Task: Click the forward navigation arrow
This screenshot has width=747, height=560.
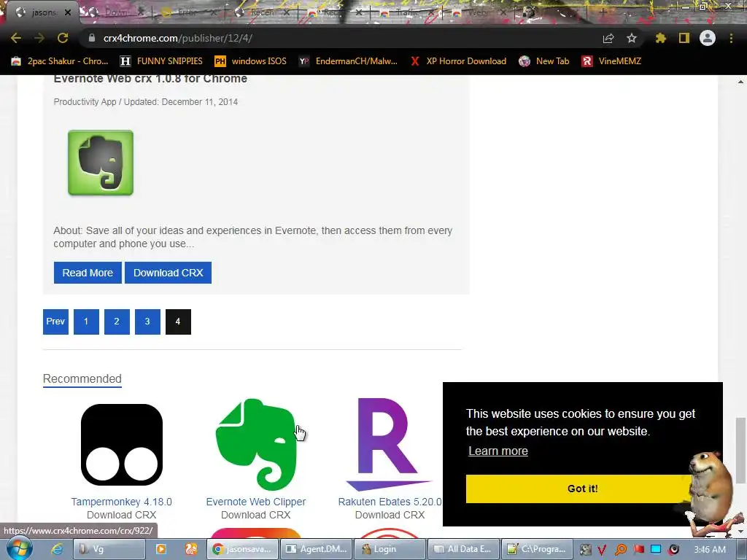Action: 39,38
